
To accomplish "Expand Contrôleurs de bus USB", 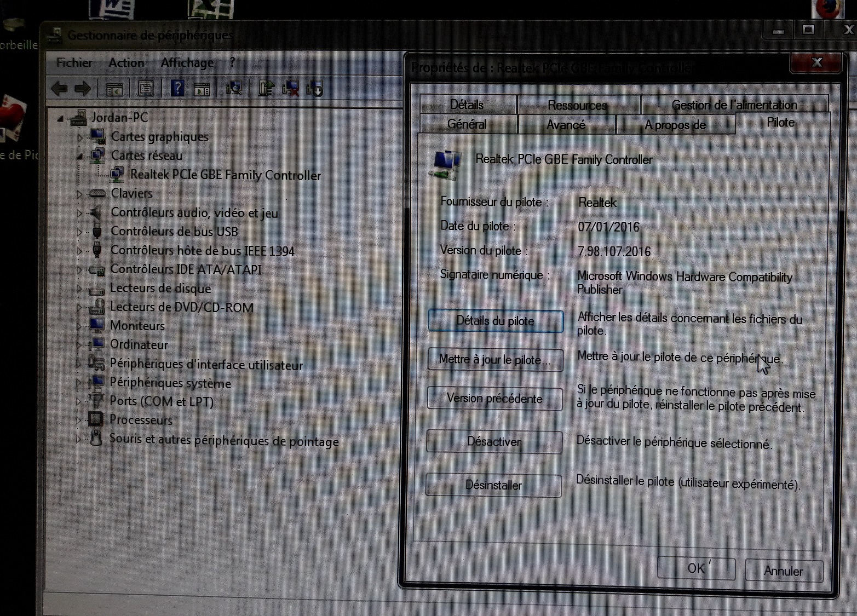I will pos(79,232).
